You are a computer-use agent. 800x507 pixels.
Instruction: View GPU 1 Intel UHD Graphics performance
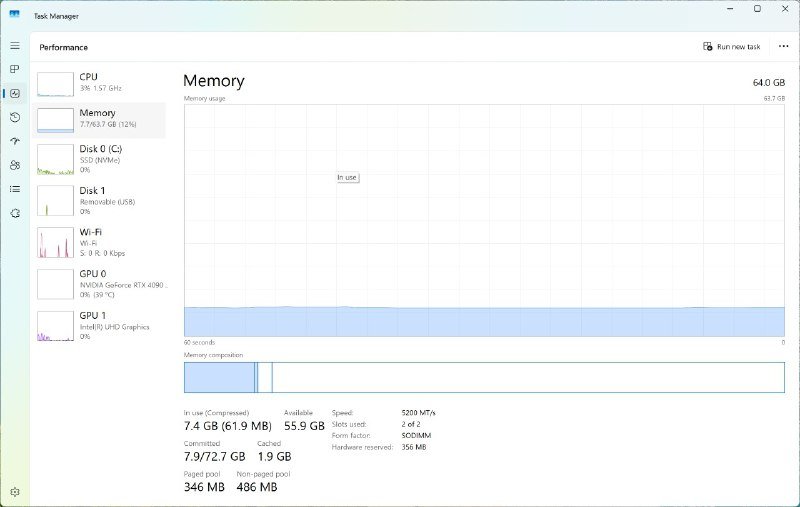click(x=100, y=325)
